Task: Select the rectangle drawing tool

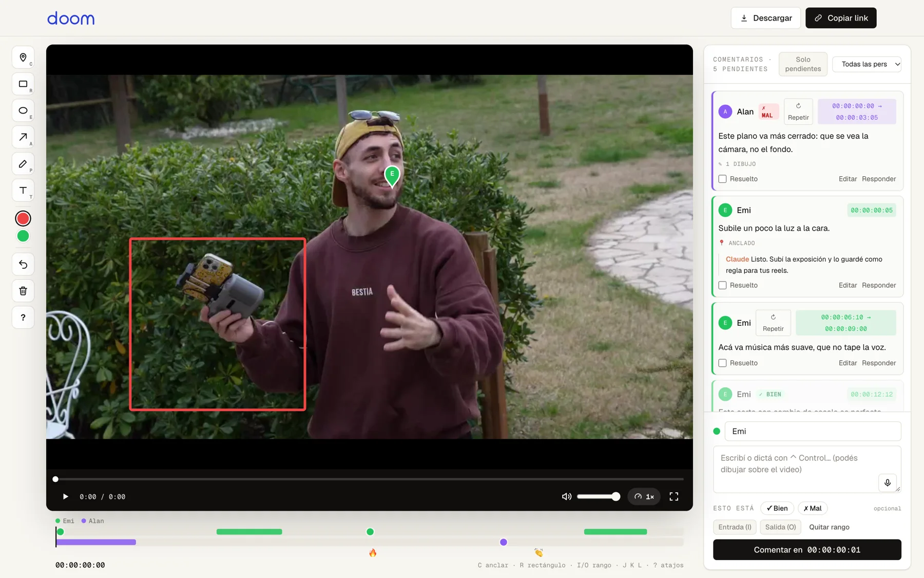Action: pyautogui.click(x=23, y=84)
